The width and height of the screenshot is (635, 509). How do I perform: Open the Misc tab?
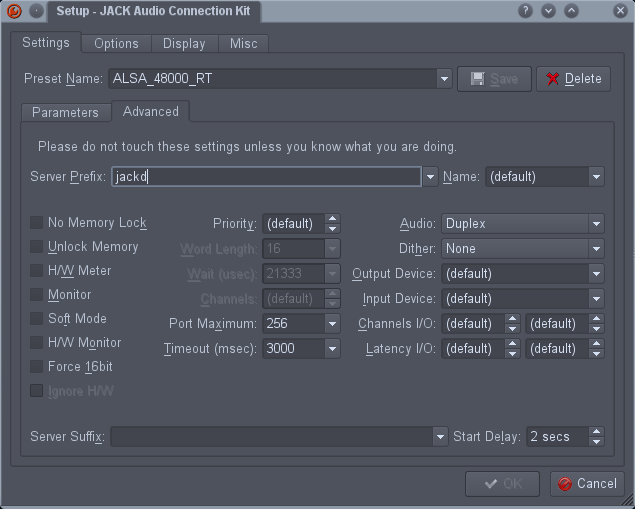tap(243, 43)
